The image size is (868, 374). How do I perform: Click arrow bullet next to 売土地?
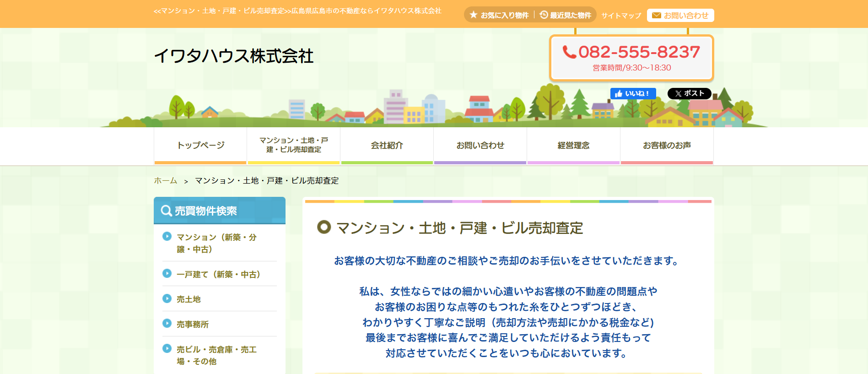pos(167,298)
